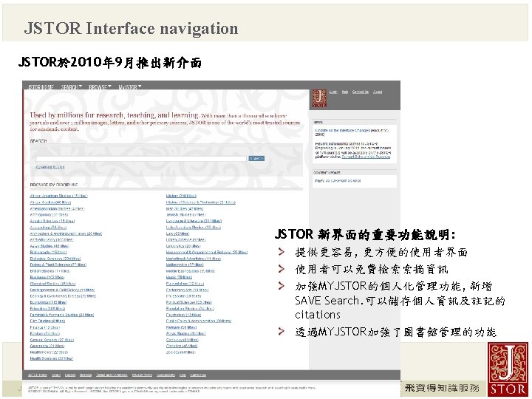Open the Classical Studies discipline
This screenshot has height=399, width=532.
tap(52, 284)
